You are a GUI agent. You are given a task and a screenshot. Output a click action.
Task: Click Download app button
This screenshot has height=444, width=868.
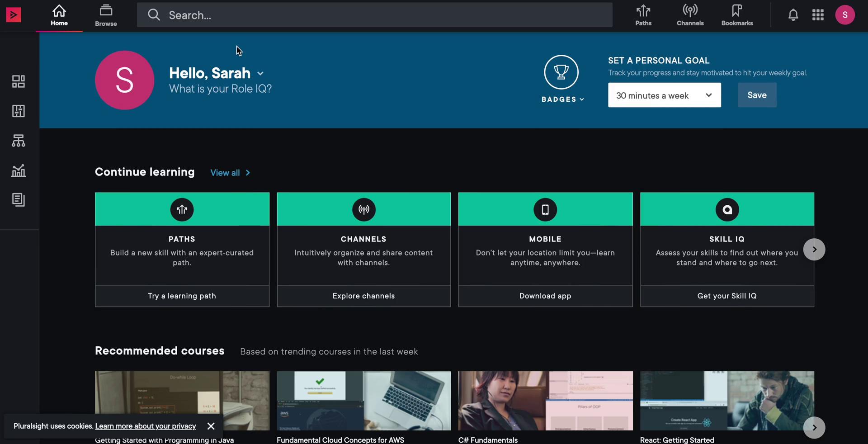pos(546,296)
